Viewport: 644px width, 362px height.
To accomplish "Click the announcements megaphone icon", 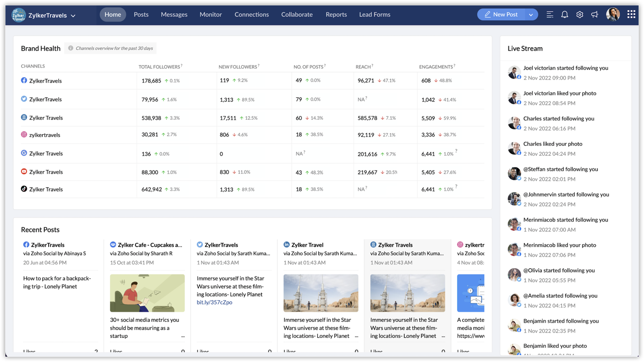I will 594,15.
